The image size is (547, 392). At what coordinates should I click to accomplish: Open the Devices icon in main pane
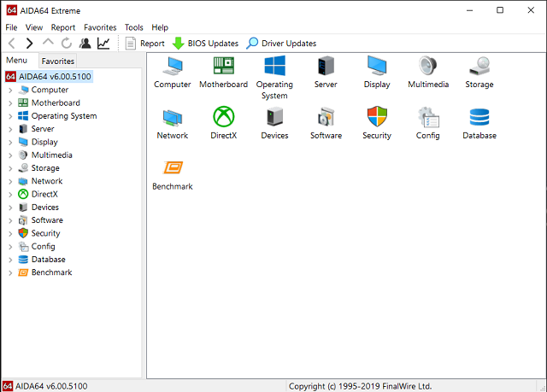tap(274, 117)
